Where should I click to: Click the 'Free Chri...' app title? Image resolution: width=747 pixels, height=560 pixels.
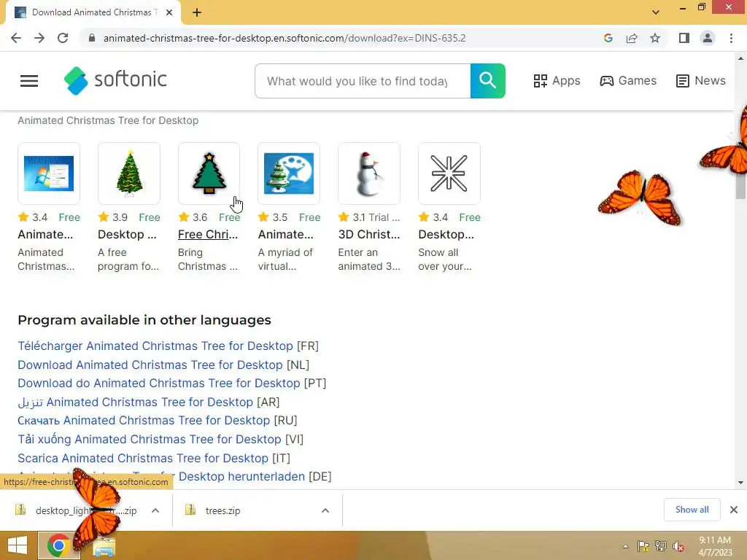[x=208, y=234]
